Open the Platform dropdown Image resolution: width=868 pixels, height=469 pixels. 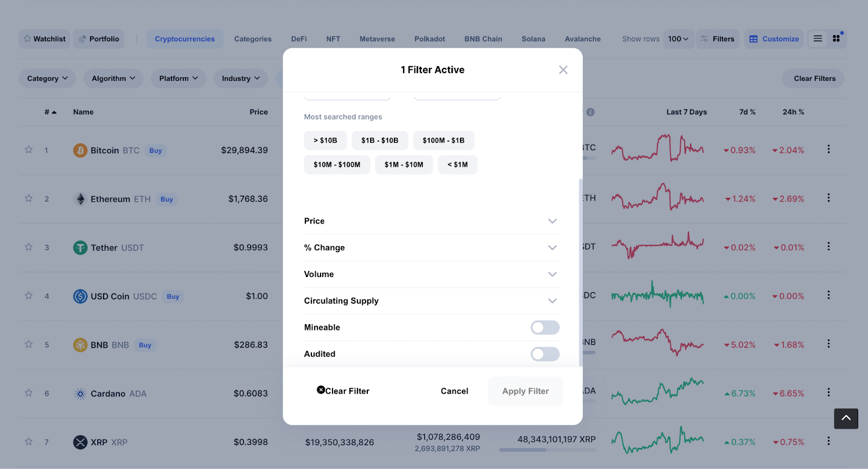pyautogui.click(x=178, y=79)
